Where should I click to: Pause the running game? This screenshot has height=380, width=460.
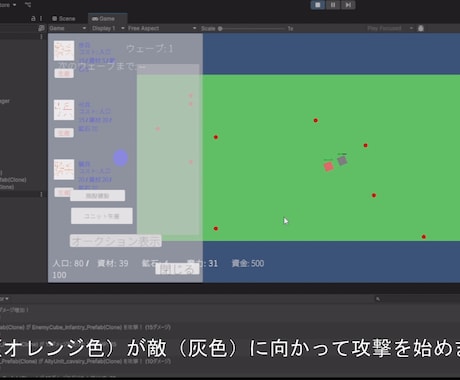point(333,5)
